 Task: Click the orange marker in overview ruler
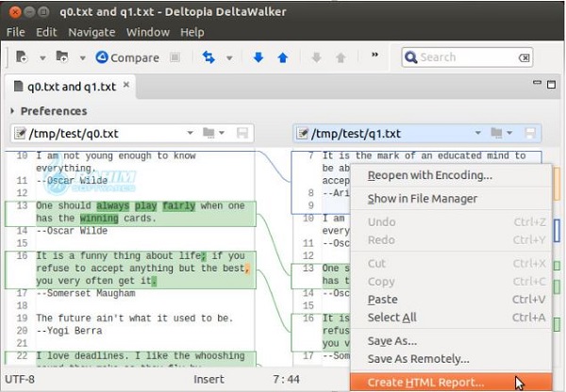point(557,184)
